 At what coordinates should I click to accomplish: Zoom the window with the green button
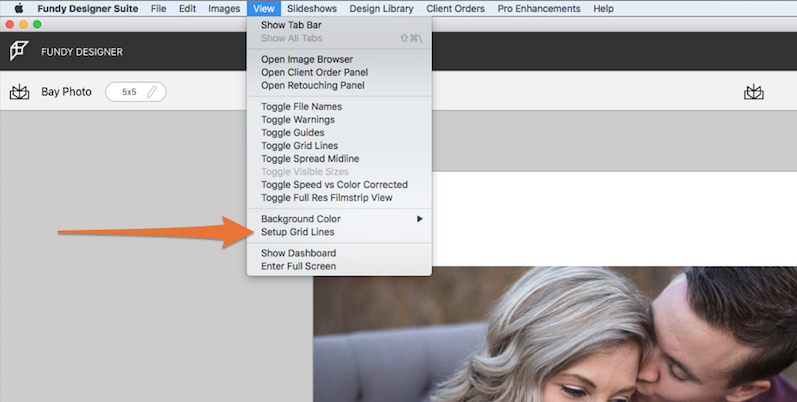pyautogui.click(x=37, y=24)
